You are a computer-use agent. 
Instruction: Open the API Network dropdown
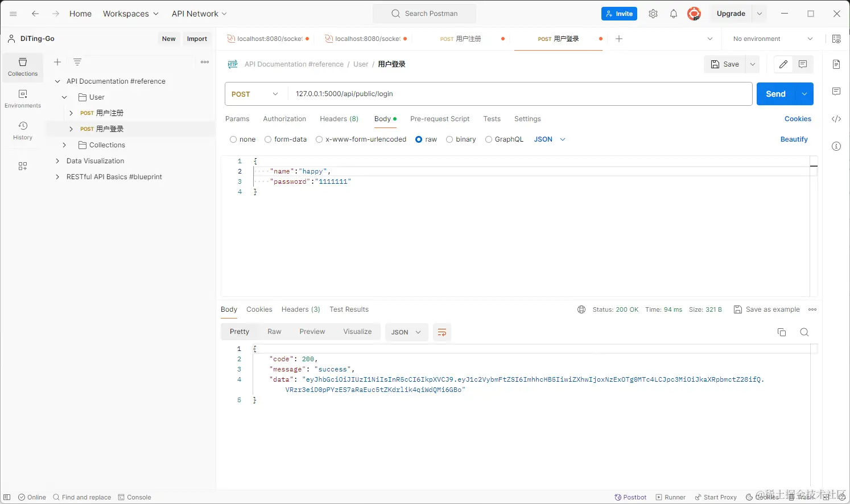(199, 14)
